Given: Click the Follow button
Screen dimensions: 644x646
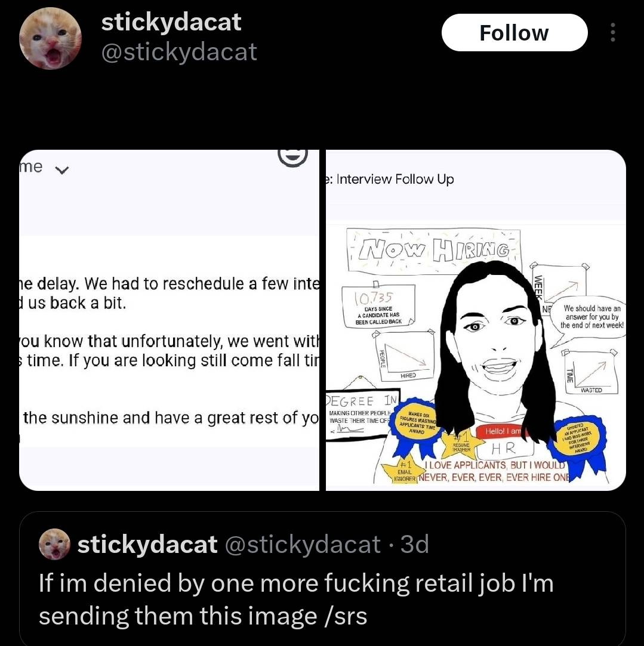Looking at the screenshot, I should (514, 33).
